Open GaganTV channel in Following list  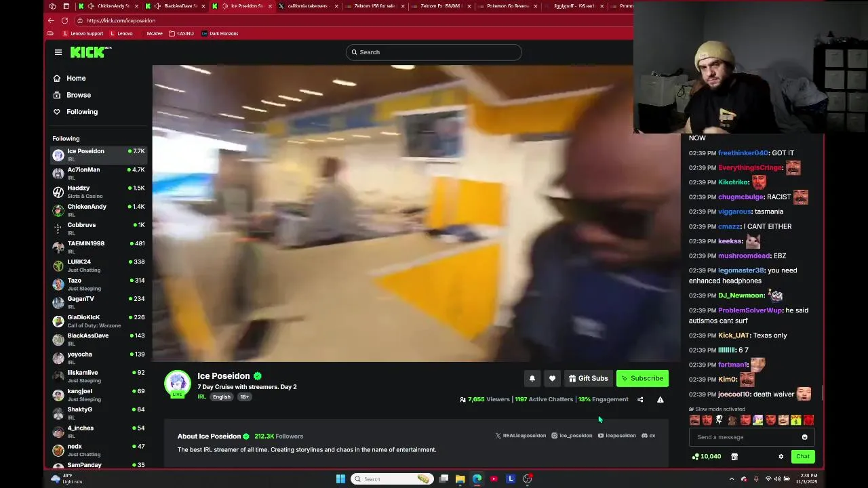99,302
